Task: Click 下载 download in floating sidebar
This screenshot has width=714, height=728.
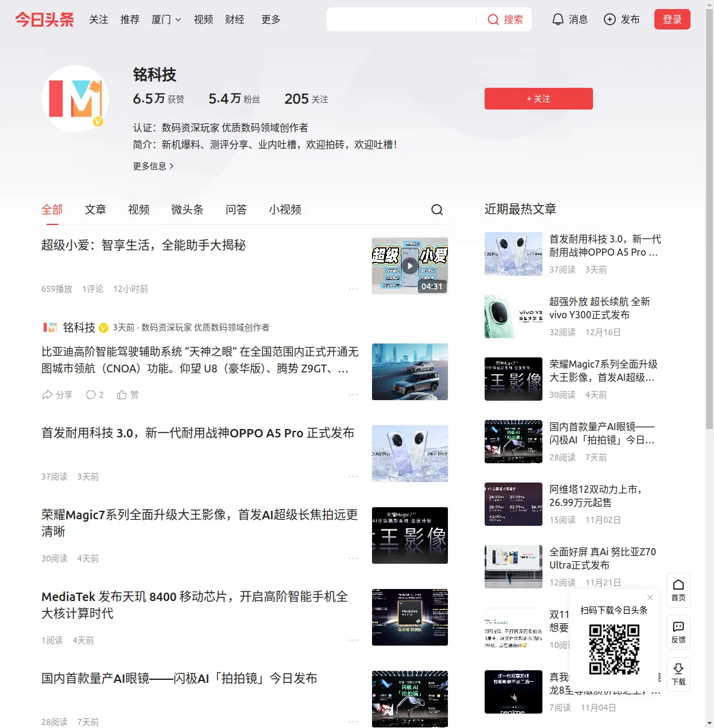Action: click(x=678, y=674)
